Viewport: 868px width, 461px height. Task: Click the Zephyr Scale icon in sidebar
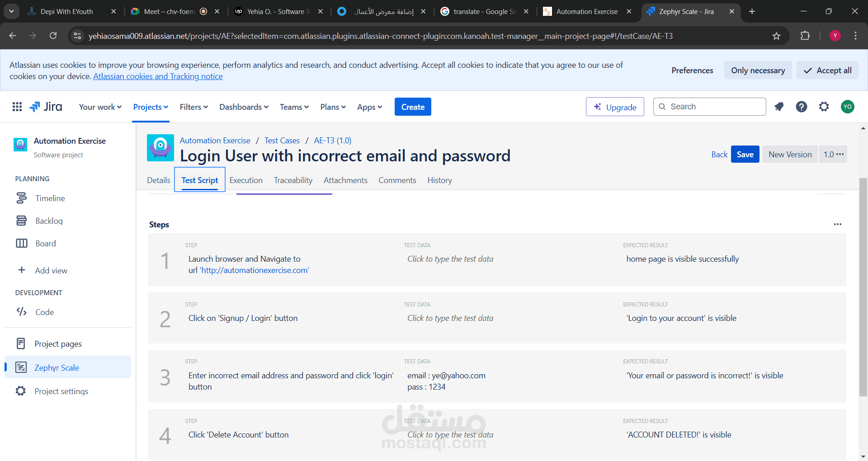21,367
